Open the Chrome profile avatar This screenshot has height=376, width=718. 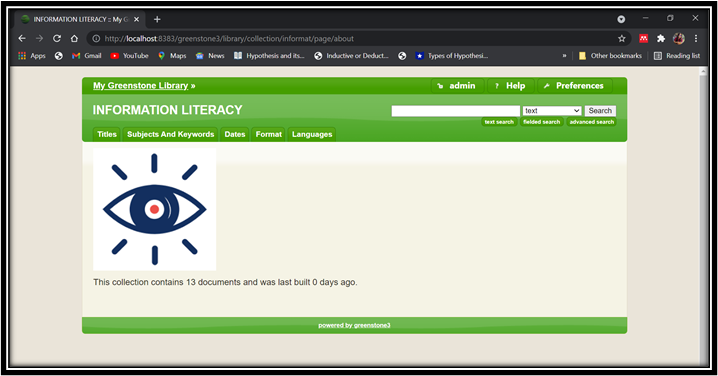[679, 38]
